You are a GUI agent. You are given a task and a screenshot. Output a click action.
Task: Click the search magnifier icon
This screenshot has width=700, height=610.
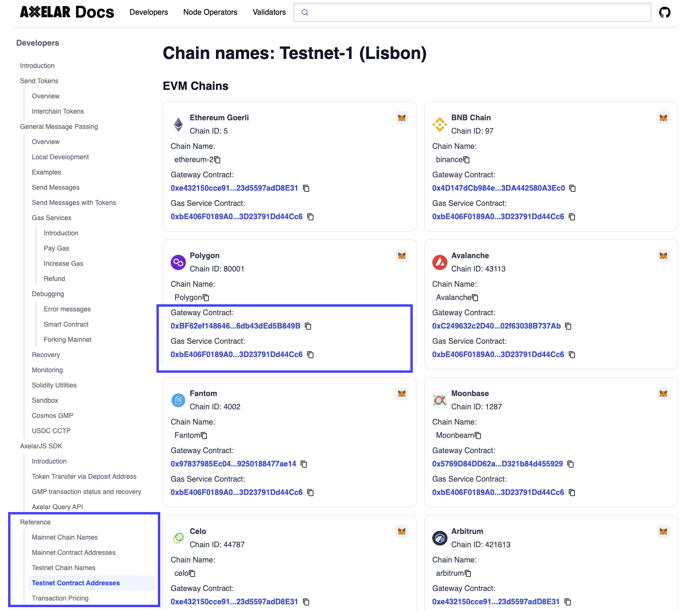tap(304, 12)
